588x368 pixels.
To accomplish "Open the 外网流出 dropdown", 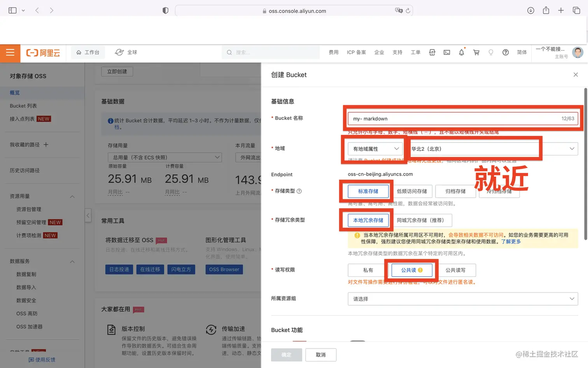I will point(248,157).
